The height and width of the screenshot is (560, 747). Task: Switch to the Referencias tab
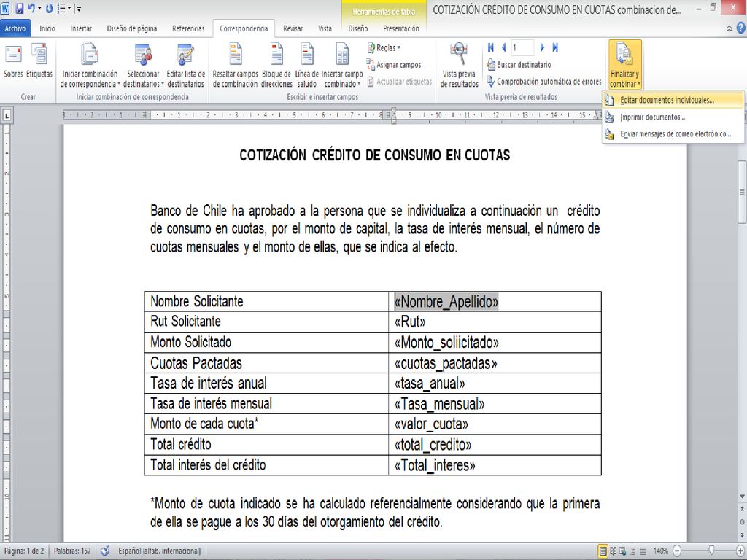pyautogui.click(x=188, y=28)
